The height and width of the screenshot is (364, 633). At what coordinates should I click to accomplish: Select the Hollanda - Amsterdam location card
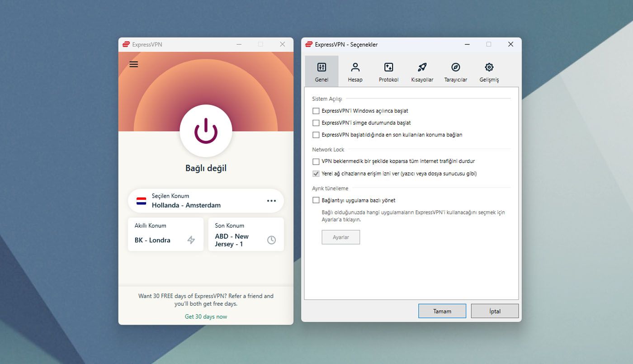coord(206,201)
